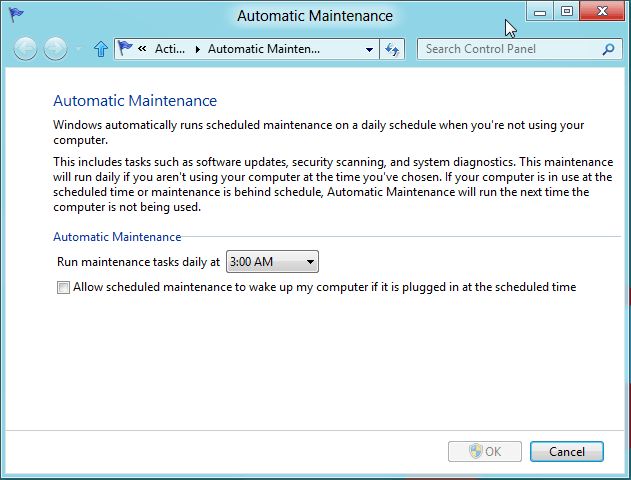The width and height of the screenshot is (631, 480).
Task: Click the title bar flag icon
Action: (x=16, y=15)
